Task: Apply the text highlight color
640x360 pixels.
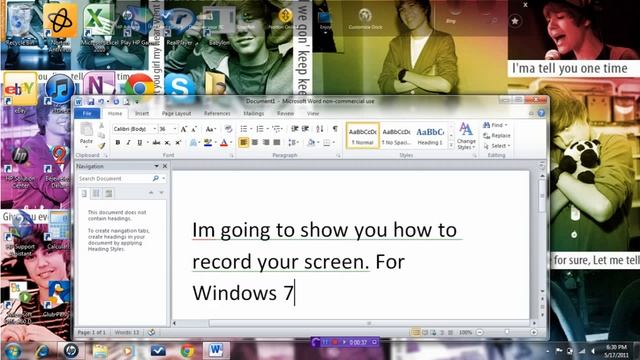Action: tap(208, 142)
